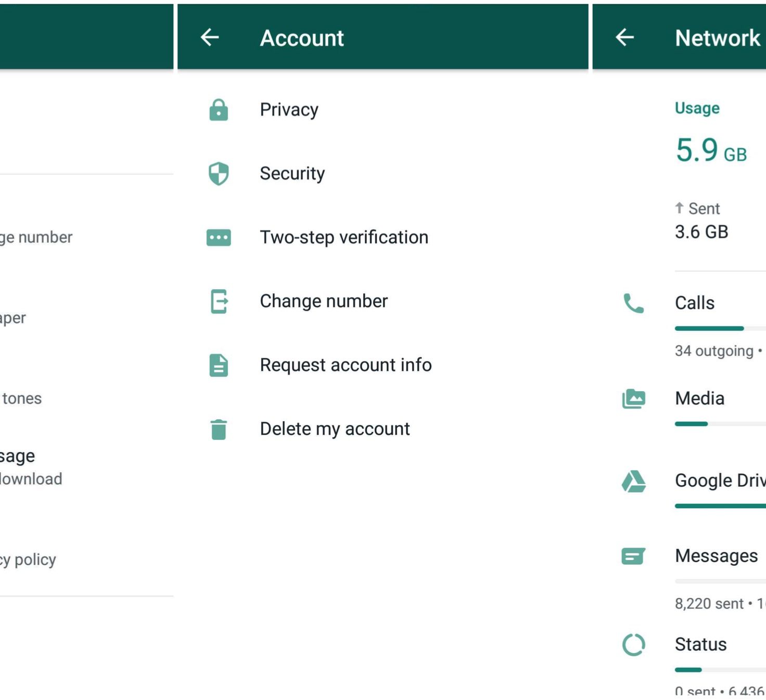This screenshot has width=766, height=700.
Task: Tap the back arrow beside Network title
Action: (624, 37)
